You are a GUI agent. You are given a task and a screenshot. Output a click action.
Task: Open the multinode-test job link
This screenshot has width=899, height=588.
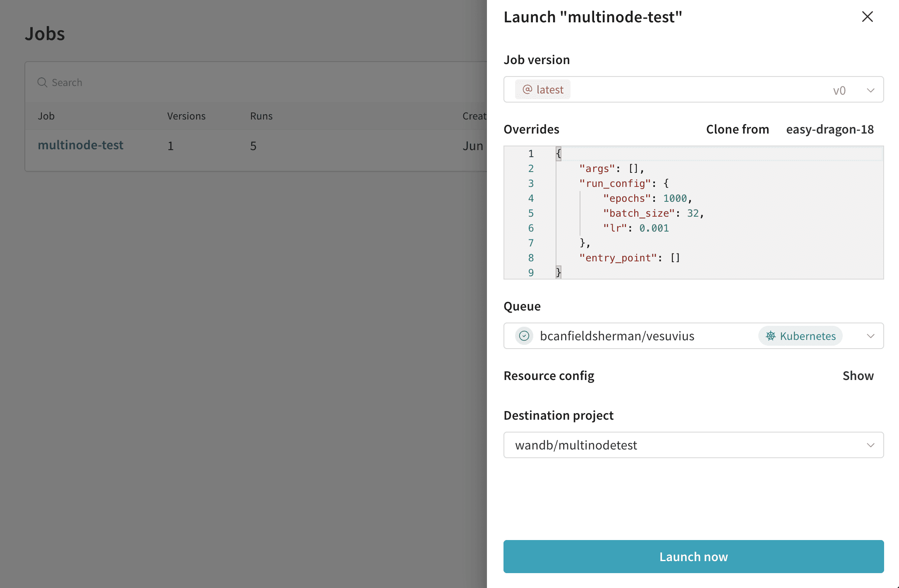[x=80, y=145]
